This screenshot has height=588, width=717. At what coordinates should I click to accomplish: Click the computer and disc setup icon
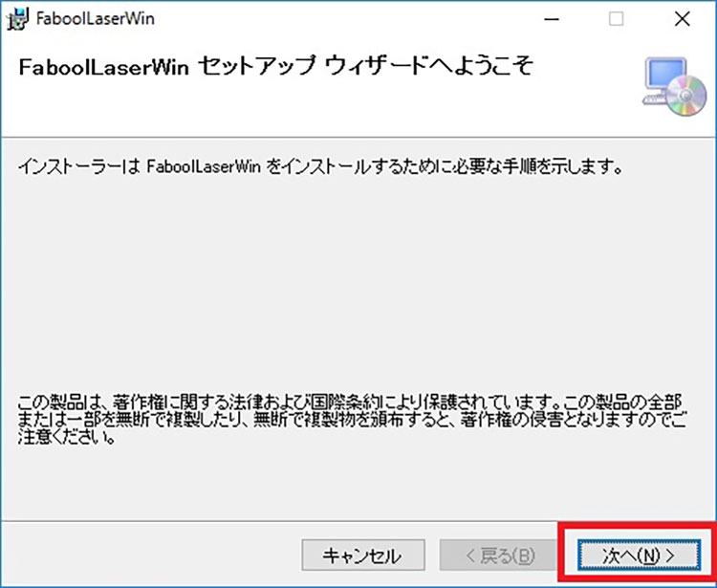[674, 87]
